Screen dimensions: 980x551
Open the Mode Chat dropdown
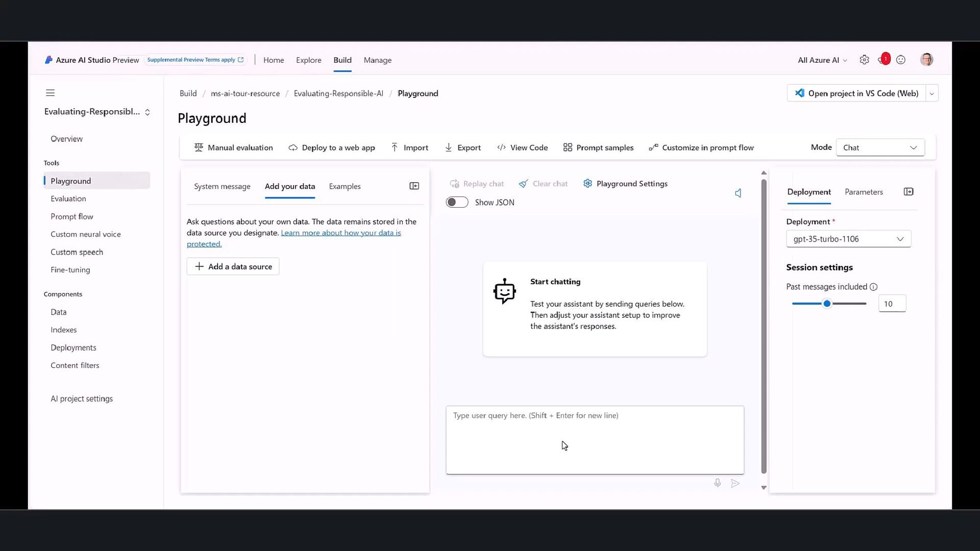[x=880, y=147]
